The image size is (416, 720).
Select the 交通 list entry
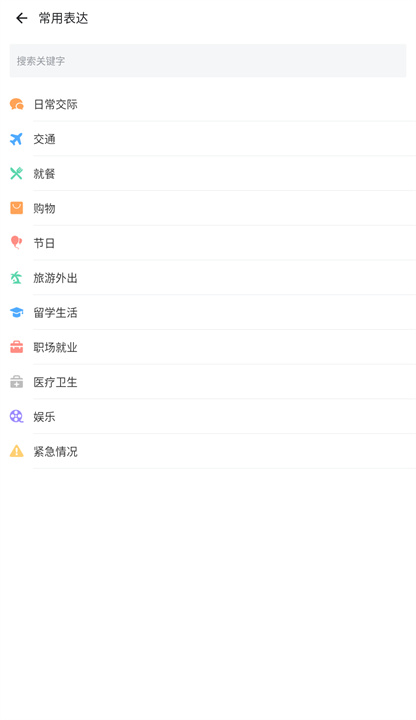208,139
